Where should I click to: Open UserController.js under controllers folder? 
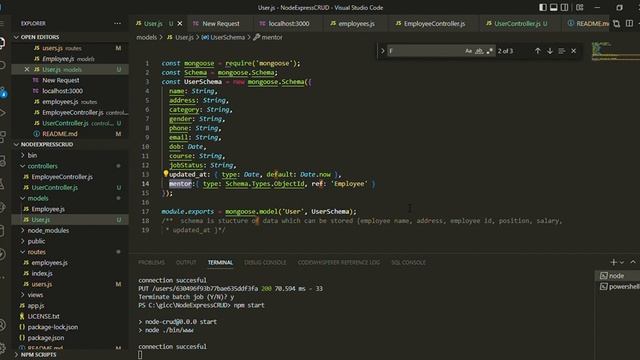(54, 188)
